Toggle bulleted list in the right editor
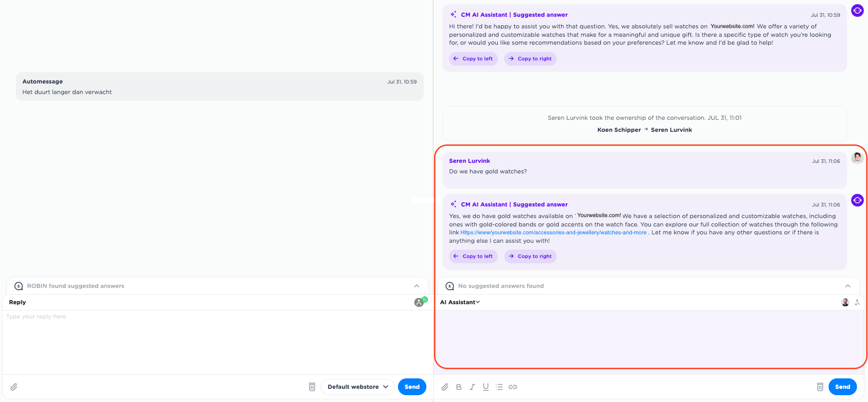This screenshot has height=402, width=868. click(499, 387)
